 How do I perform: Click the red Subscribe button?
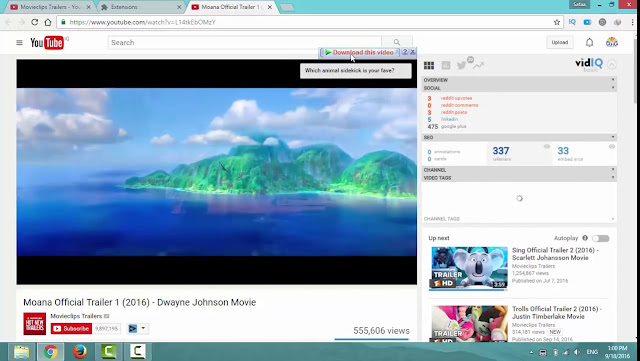coord(71,328)
